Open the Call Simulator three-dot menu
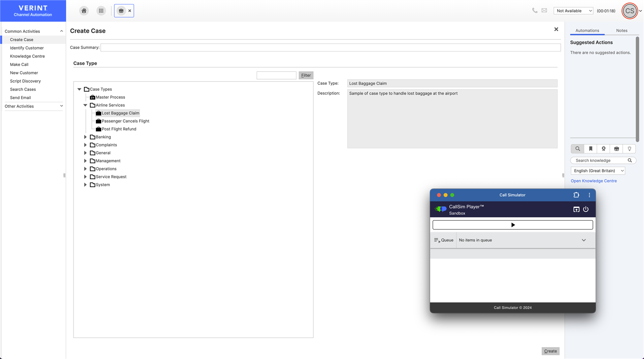The image size is (644, 359). click(x=589, y=195)
